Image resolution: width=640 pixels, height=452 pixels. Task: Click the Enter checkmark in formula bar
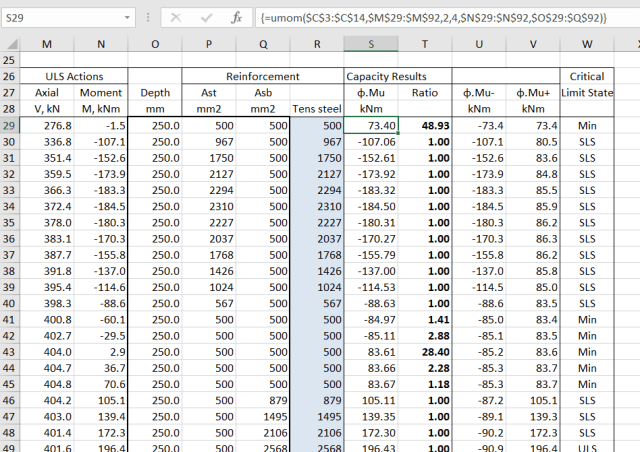click(206, 18)
